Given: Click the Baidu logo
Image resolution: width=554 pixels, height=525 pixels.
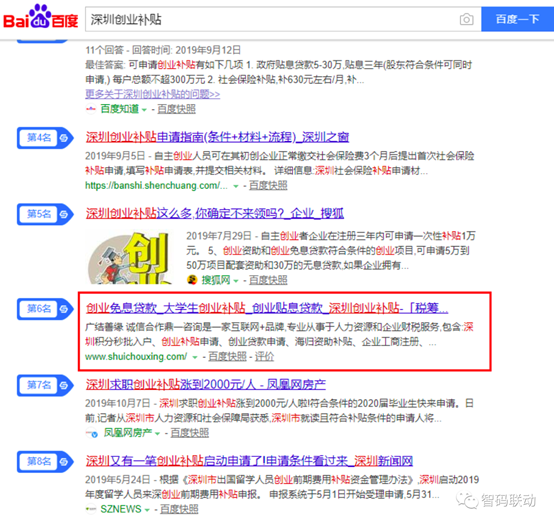Looking at the screenshot, I should click(x=40, y=17).
